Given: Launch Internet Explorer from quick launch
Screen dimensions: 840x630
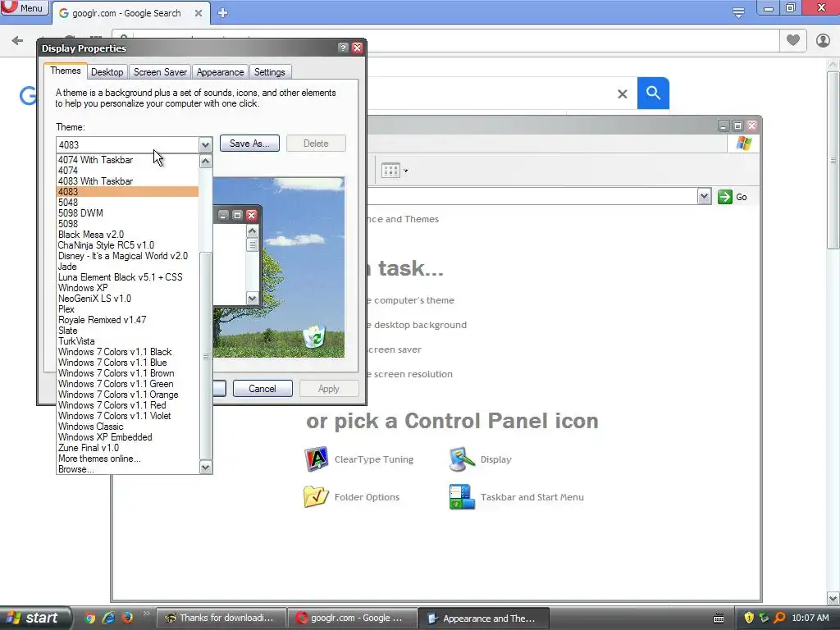Looking at the screenshot, I should [109, 618].
